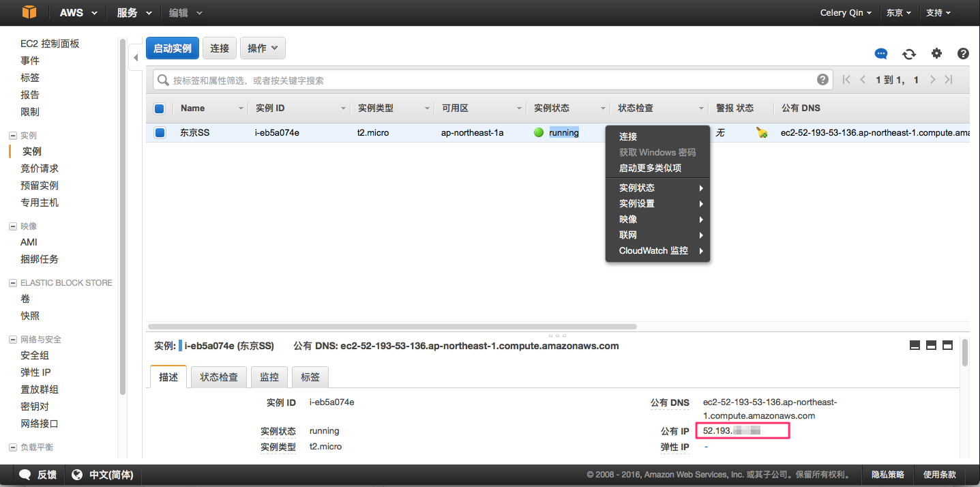Screen dimensions: 980x487
Task: Click the 连接 toolbar button
Action: pos(220,48)
